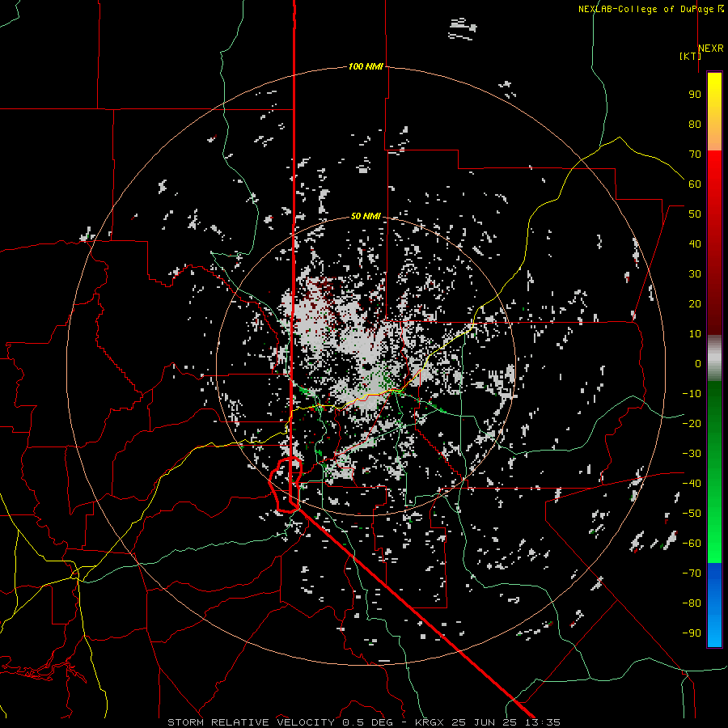Select the -70 velocity scale value
This screenshot has height=728, width=728.
coord(692,573)
